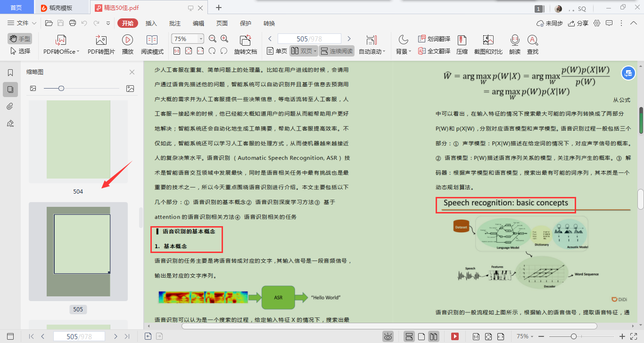Toggle 连续阅读 continuous reading
The width and height of the screenshot is (644, 343).
337,51
